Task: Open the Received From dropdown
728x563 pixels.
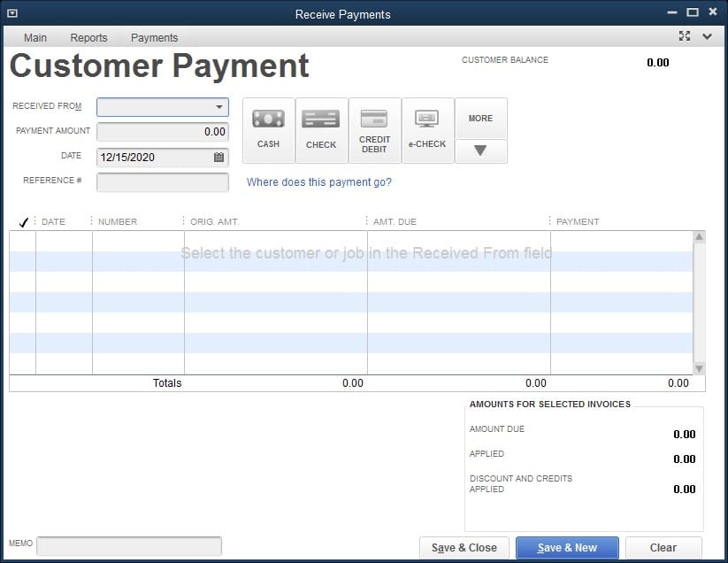Action: (x=218, y=107)
